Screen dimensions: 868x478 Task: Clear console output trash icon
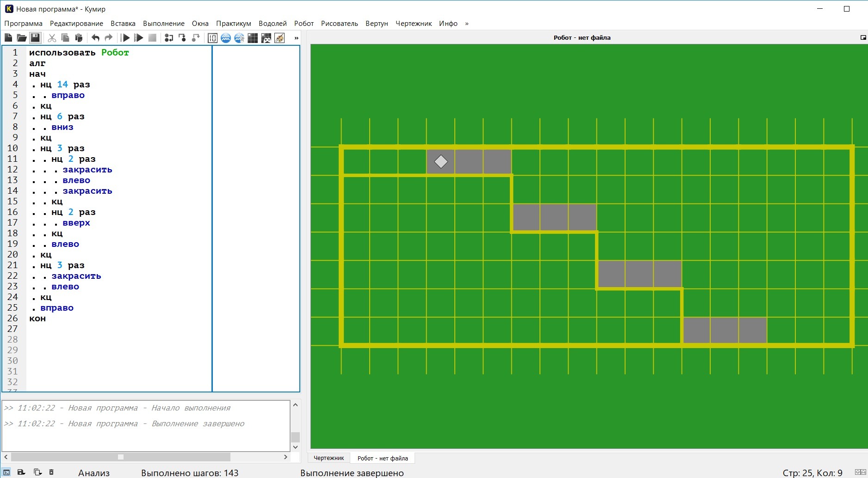click(51, 472)
